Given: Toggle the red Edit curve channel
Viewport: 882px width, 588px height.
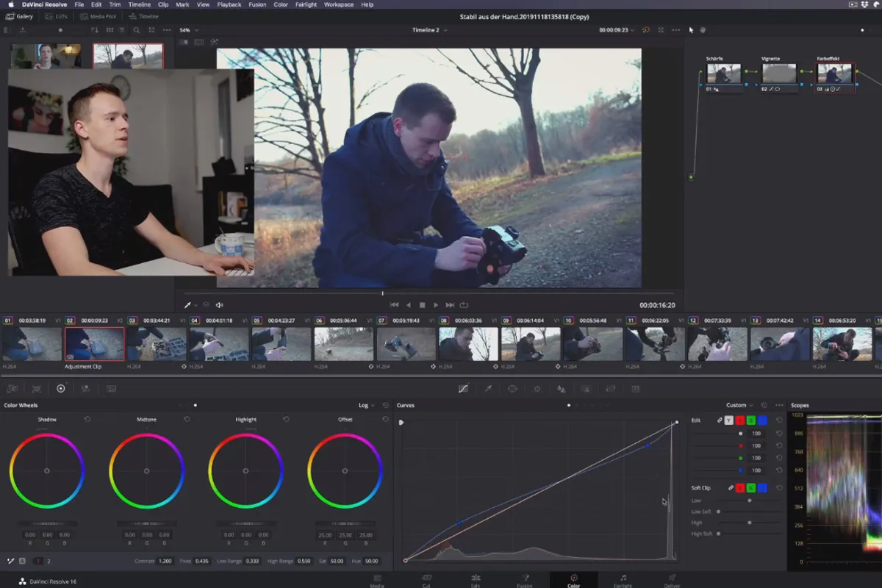Looking at the screenshot, I should coord(739,420).
